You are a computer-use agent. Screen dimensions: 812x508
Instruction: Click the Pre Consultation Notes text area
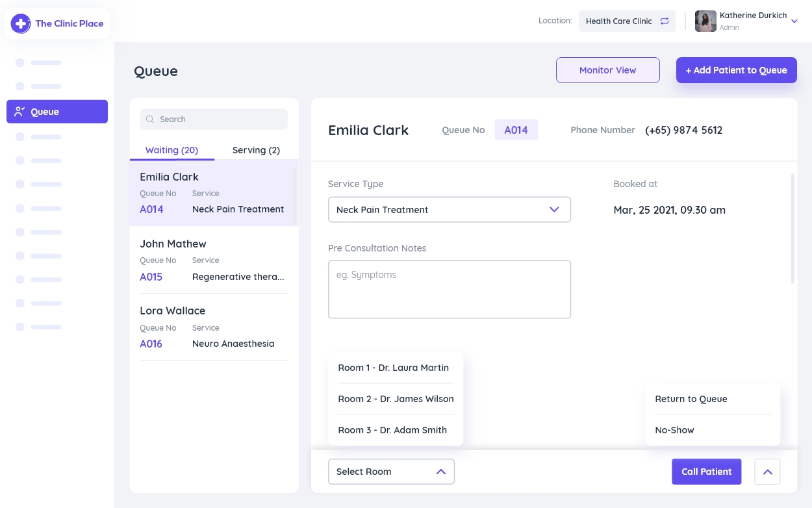coord(450,289)
